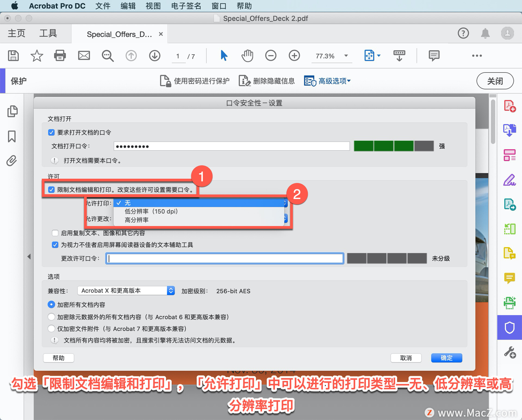Select 仅加密文件附件 radio option
Screen dimensions: 522x420
click(51, 328)
